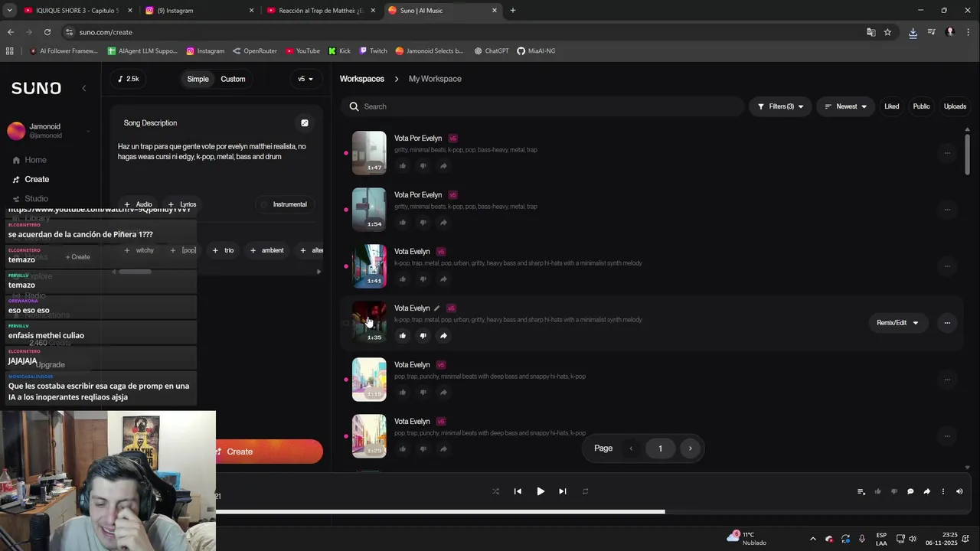Viewport: 980px width, 551px height.
Task: Open the 1:47 Vota Por Evelyn thumbnail
Action: click(x=369, y=152)
